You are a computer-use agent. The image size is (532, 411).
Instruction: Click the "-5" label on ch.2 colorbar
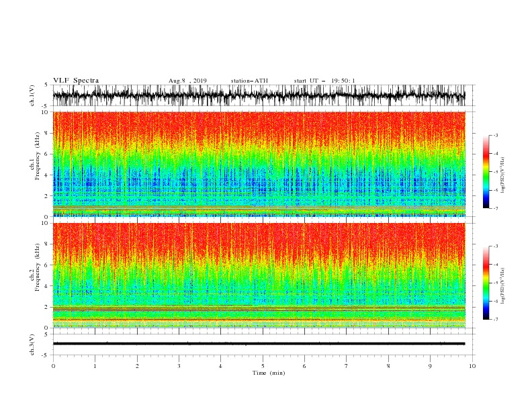point(495,283)
